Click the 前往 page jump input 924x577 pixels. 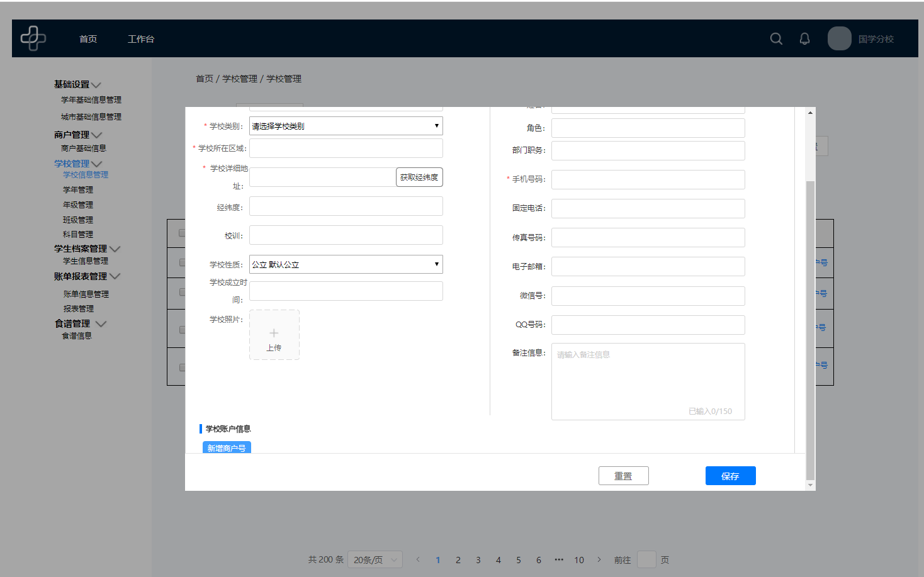pyautogui.click(x=646, y=559)
